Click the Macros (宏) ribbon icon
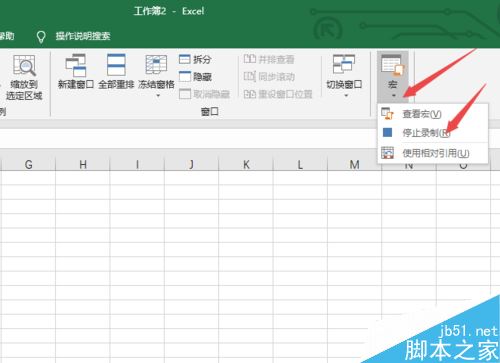This screenshot has height=363, width=500. [x=392, y=65]
